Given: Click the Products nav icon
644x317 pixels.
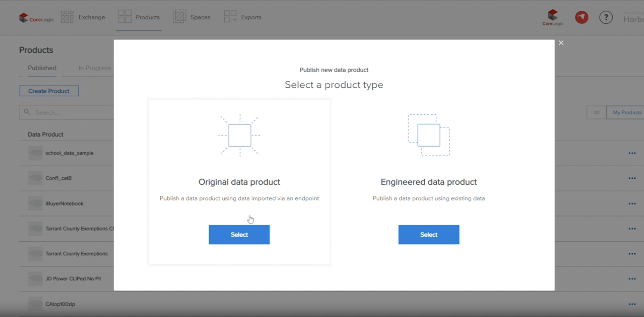Looking at the screenshot, I should click(125, 17).
